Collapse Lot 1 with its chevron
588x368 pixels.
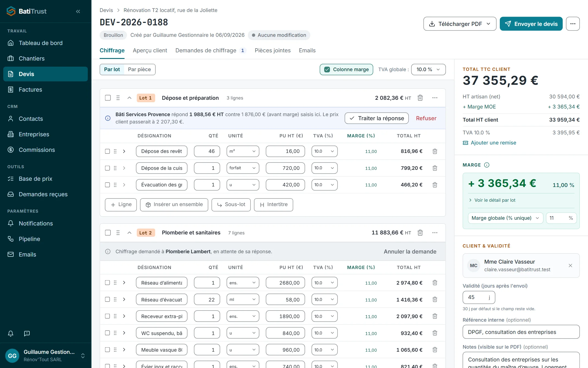pos(130,98)
